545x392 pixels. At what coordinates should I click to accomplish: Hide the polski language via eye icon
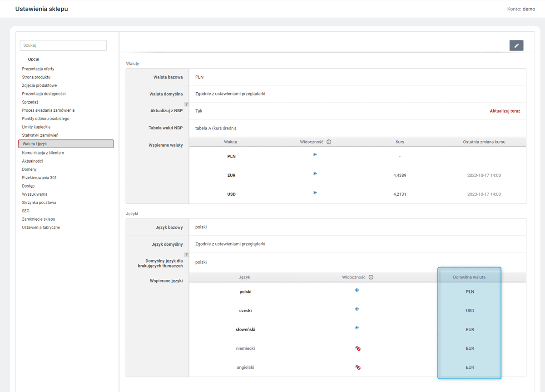coord(357,290)
